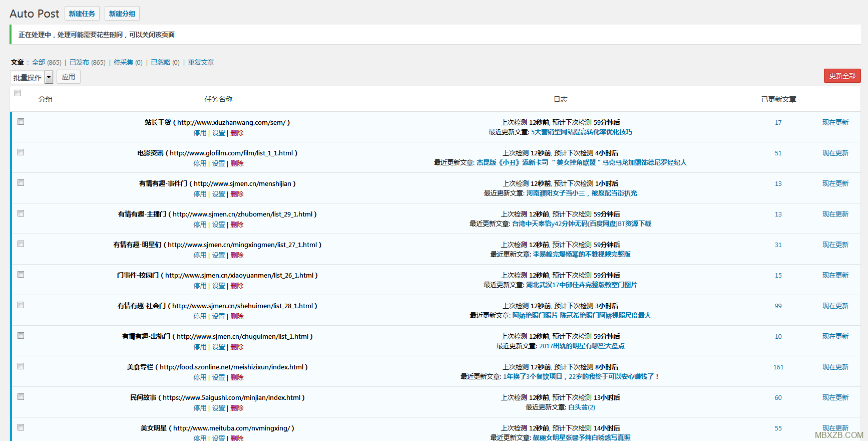Click the 任务名称 column header
868x441 pixels.
point(218,99)
